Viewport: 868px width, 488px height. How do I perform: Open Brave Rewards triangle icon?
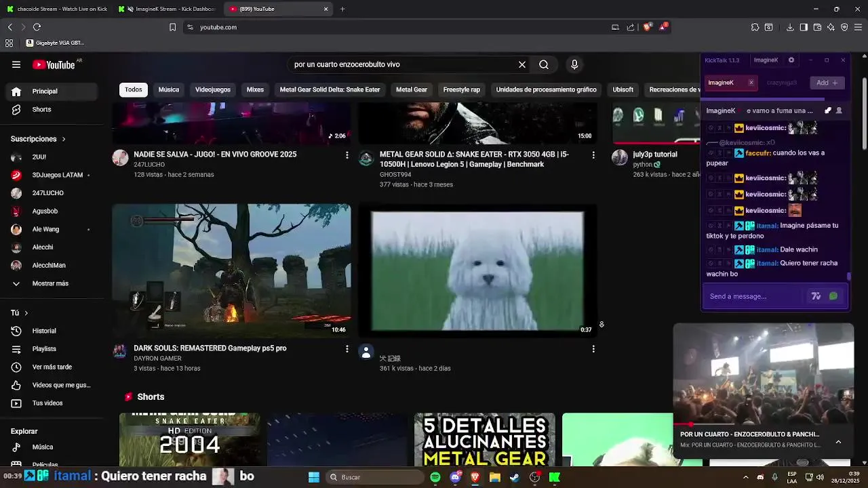[664, 27]
